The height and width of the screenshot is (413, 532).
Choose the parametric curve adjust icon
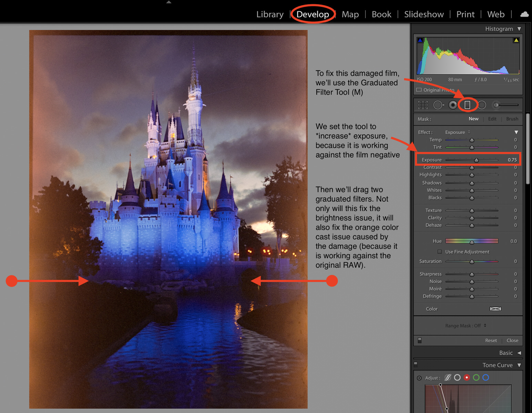448,378
